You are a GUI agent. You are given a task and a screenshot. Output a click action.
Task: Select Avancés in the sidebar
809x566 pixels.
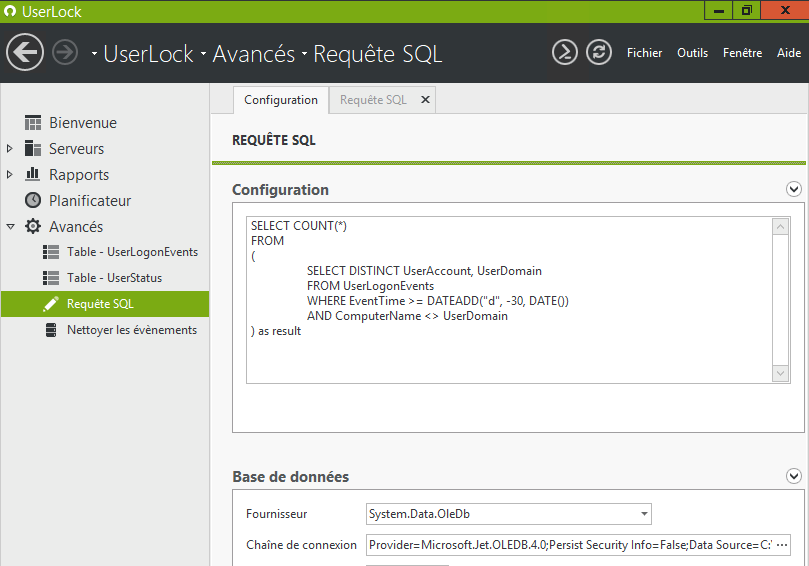click(x=76, y=227)
